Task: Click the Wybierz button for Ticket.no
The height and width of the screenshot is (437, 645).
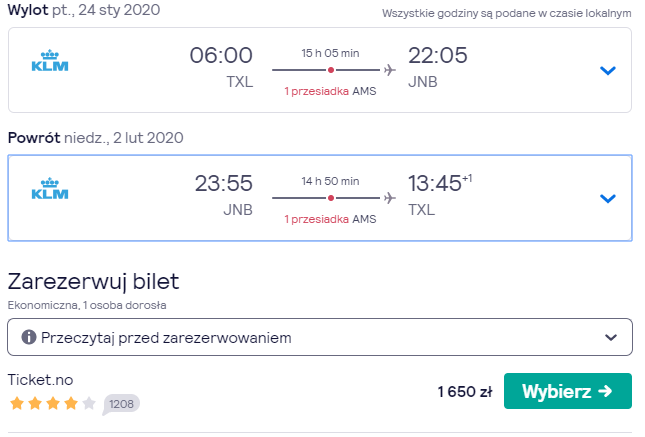Action: click(568, 391)
